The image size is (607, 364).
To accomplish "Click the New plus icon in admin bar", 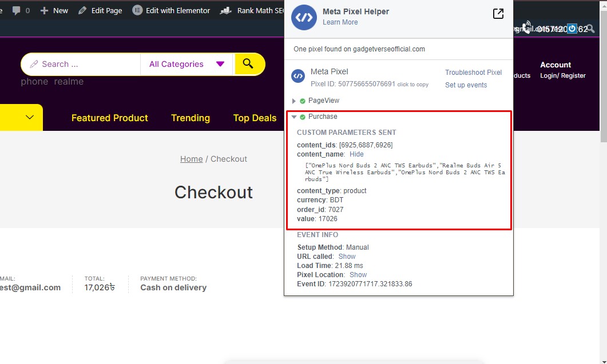I will point(44,10).
